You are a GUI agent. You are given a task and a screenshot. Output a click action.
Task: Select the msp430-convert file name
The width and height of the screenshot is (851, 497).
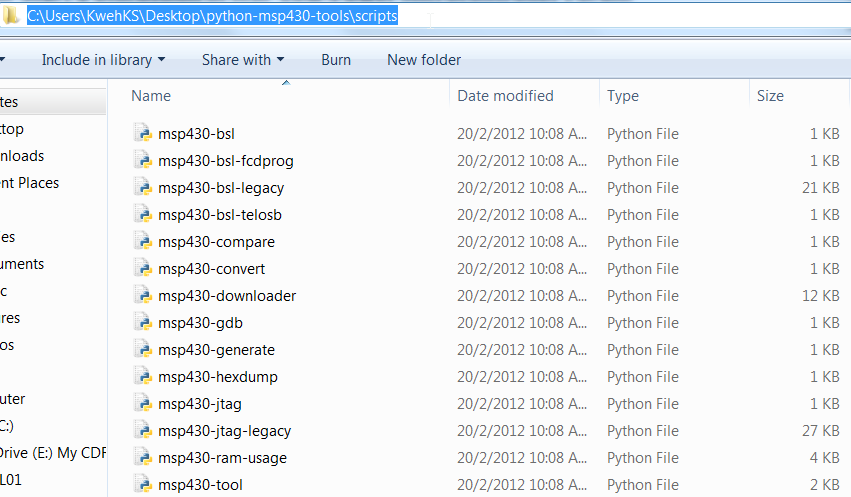(211, 269)
